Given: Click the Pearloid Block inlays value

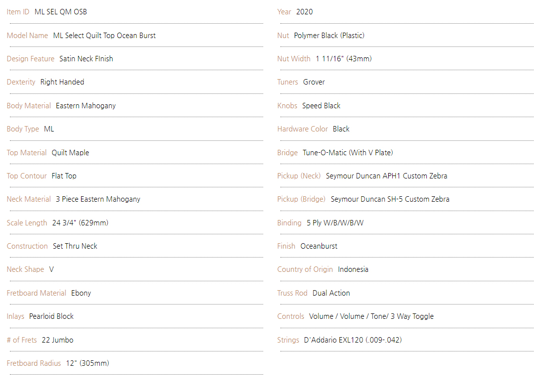Looking at the screenshot, I should coord(51,316).
